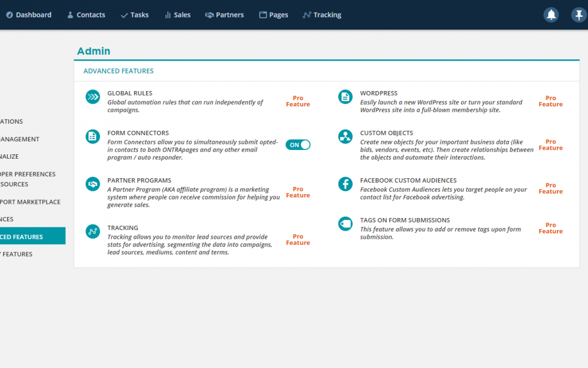Click the Global Rules arrows icon
This screenshot has height=368, width=588.
tap(93, 97)
